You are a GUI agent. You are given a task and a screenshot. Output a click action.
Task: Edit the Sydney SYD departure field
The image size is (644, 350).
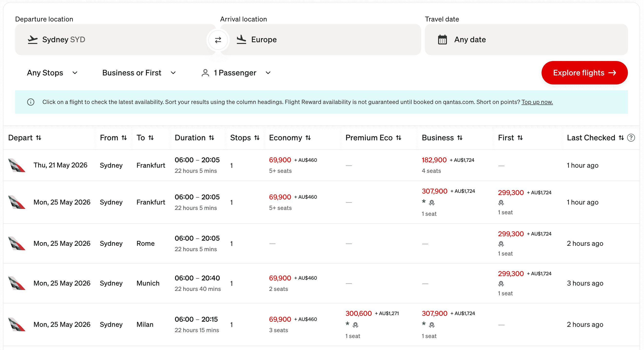(115, 40)
